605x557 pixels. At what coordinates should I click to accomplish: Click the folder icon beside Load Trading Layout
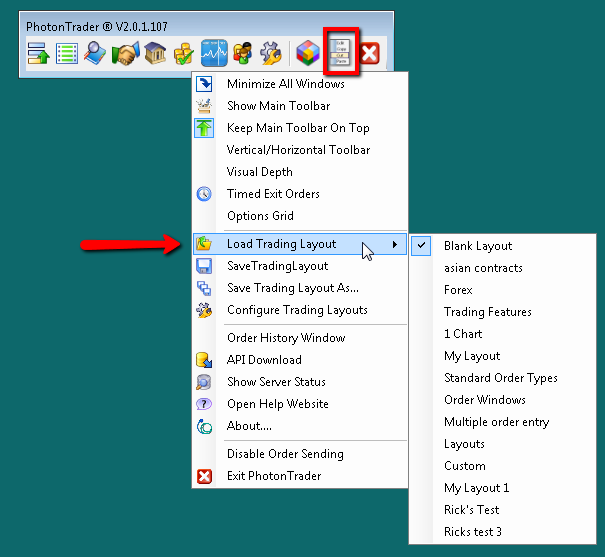pos(204,243)
